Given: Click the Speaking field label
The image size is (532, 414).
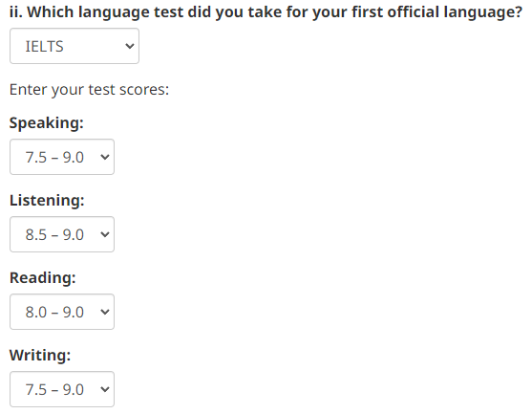Looking at the screenshot, I should (x=46, y=123).
